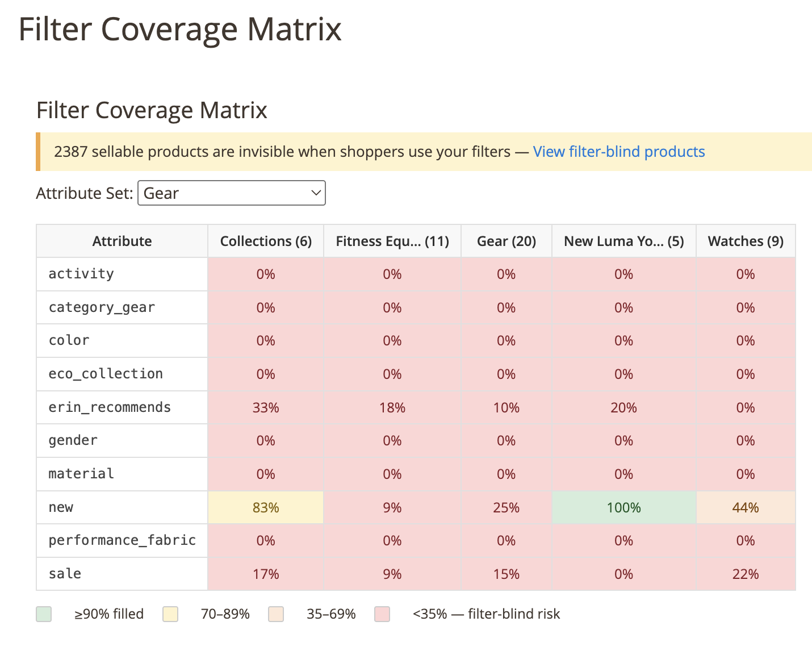Select the erin_recommends attribute row label
The image size is (812, 659).
(x=110, y=407)
